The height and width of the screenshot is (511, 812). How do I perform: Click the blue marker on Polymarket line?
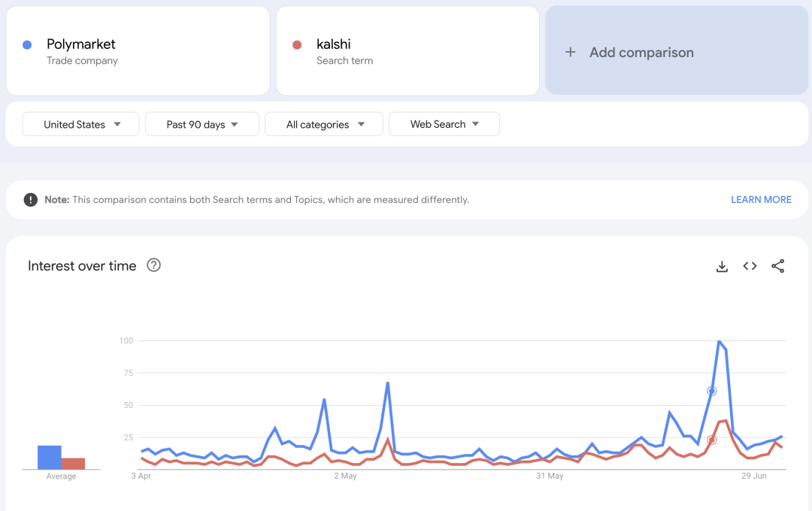click(x=712, y=392)
